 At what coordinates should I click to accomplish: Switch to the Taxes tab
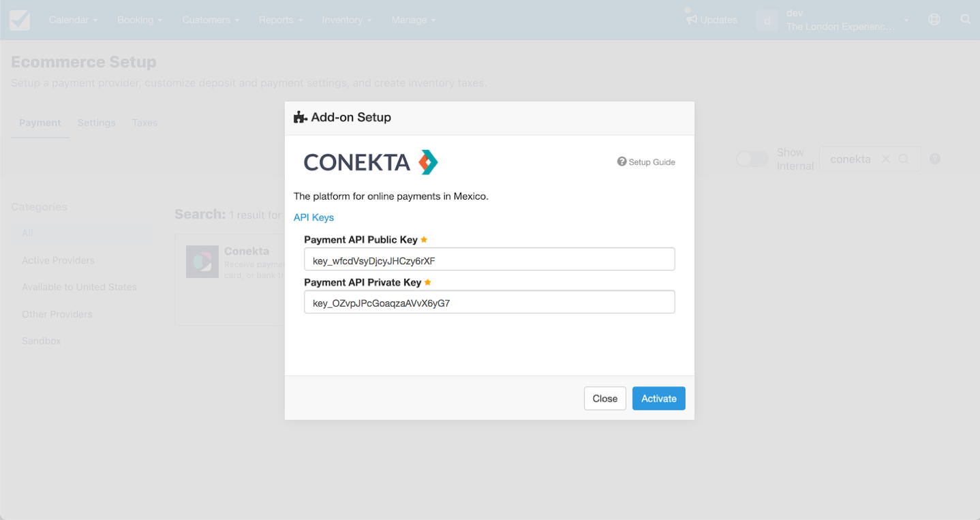144,123
